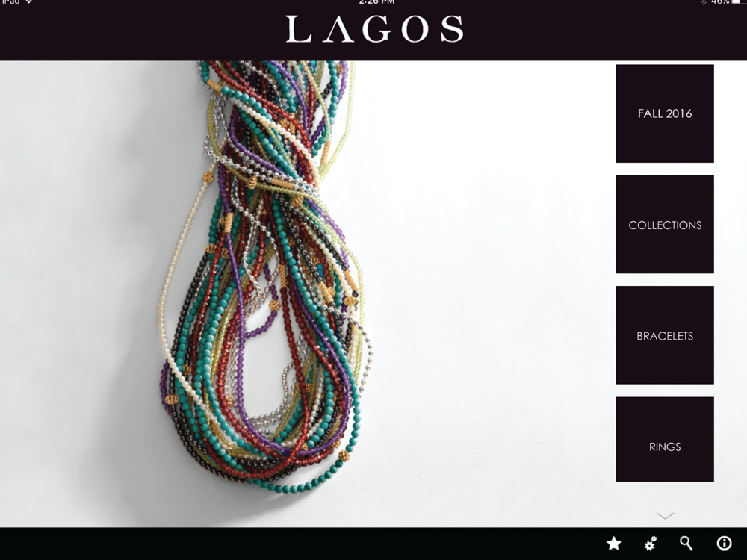Tap the clock time in the status bar

376,2
